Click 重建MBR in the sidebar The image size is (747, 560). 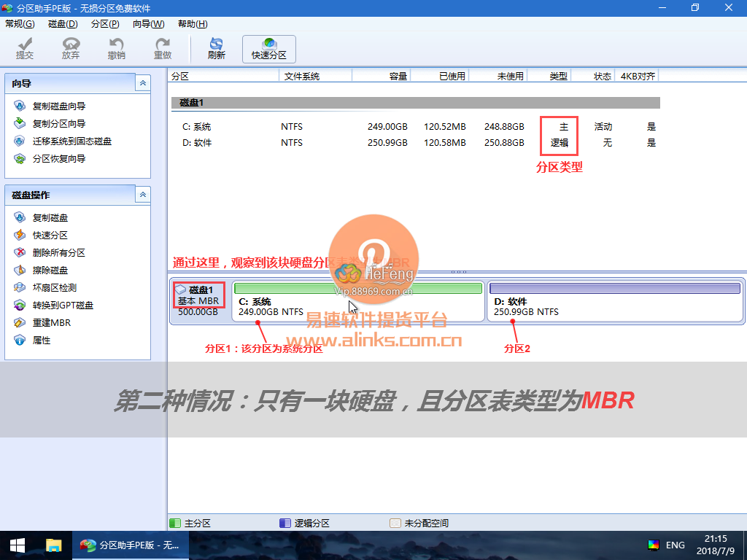[x=51, y=323]
